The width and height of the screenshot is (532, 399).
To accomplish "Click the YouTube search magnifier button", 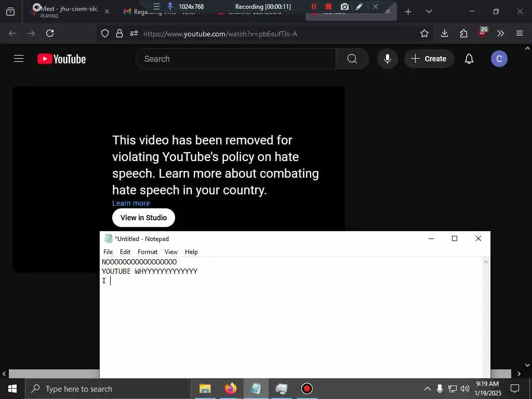I will point(352,59).
